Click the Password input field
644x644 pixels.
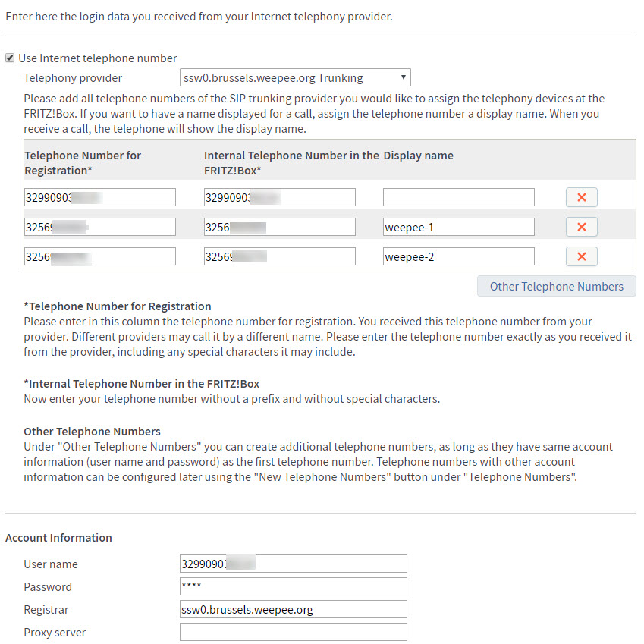click(x=293, y=586)
